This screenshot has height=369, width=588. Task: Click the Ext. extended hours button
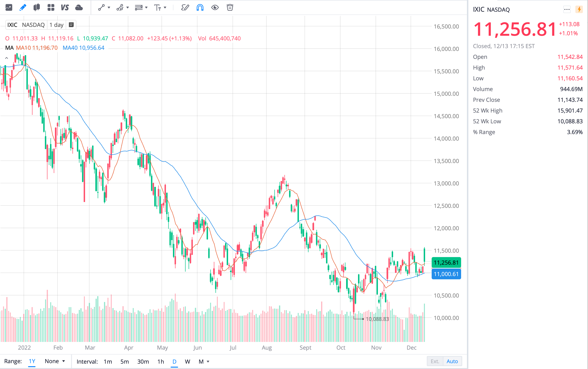[435, 361]
